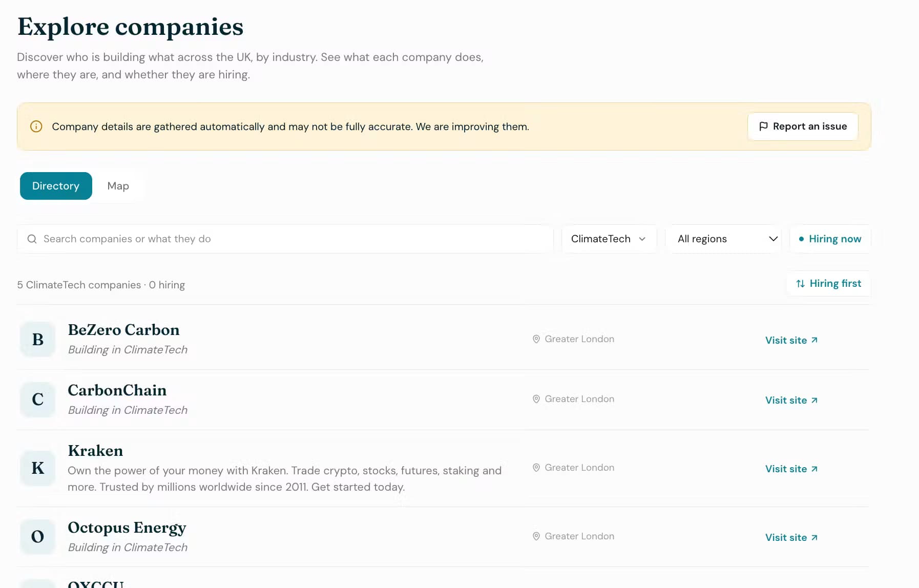This screenshot has width=919, height=588.
Task: Click the 'Discover who is building' intro paragraph
Action: click(x=250, y=66)
